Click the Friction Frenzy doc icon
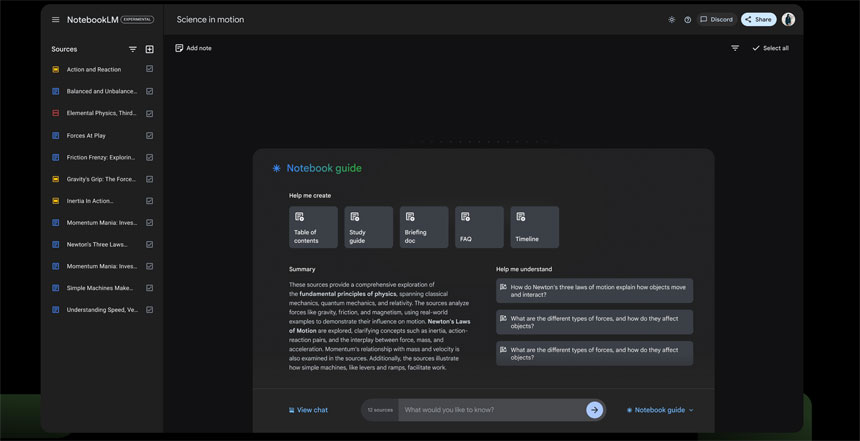Screen dimensions: 860x441 (55, 157)
